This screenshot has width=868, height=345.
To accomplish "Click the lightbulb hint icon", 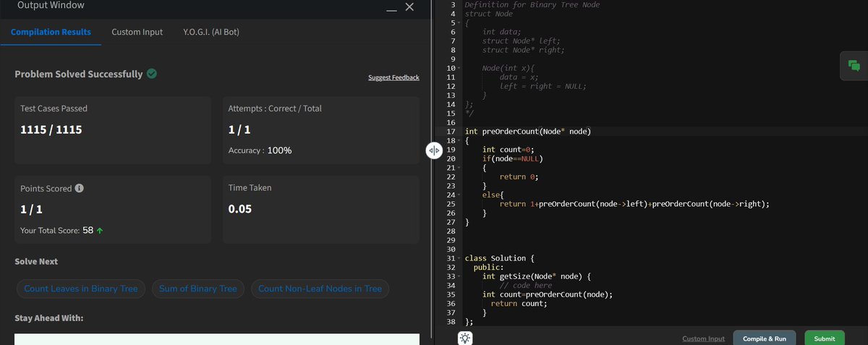I will point(465,338).
